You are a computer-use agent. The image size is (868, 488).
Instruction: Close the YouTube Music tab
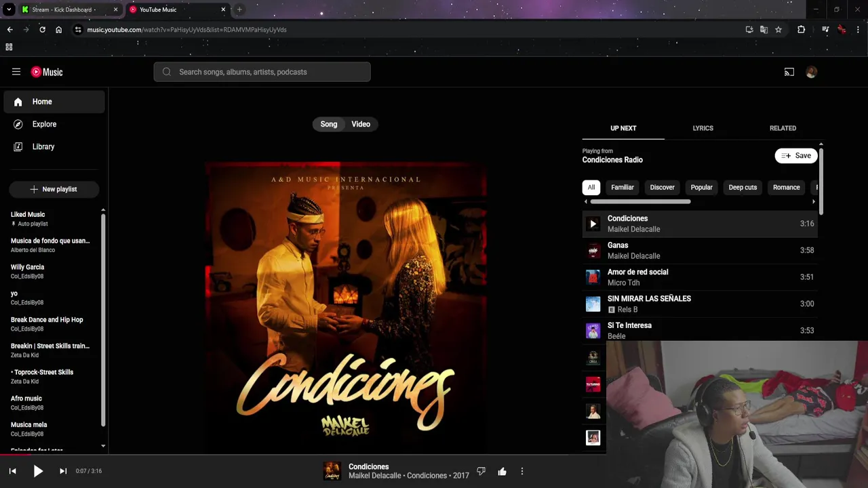point(223,9)
